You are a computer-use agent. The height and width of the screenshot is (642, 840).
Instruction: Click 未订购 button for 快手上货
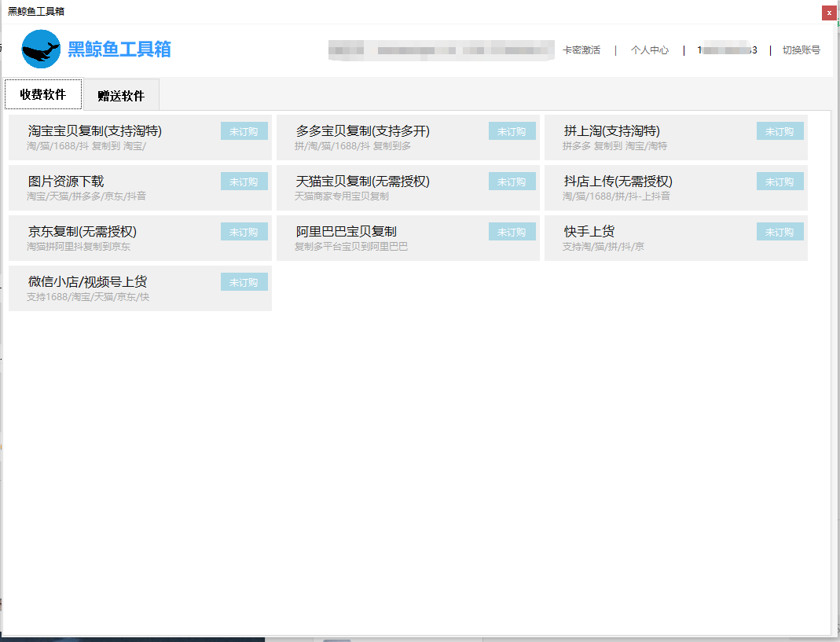(779, 232)
